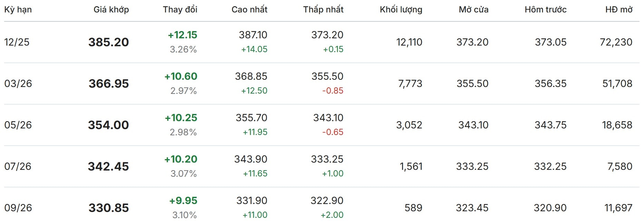Select the 366.95 matched price

109,84
